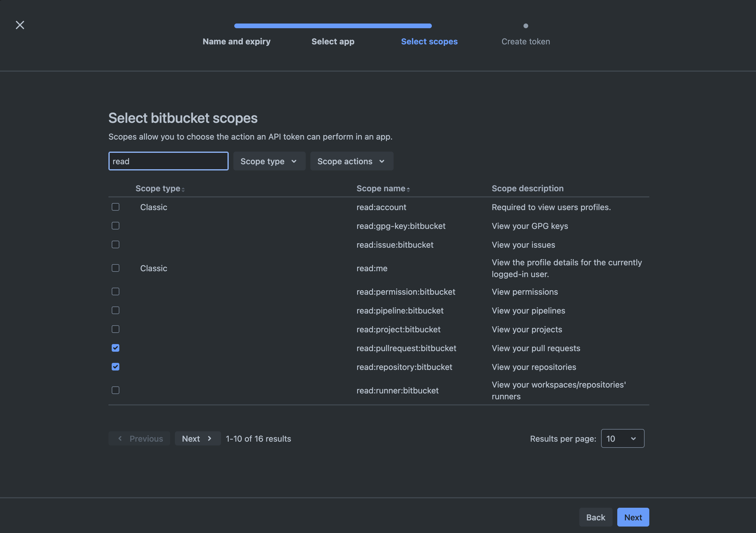Click the next-page arrow icon
This screenshot has width=756, height=533.
coord(210,438)
